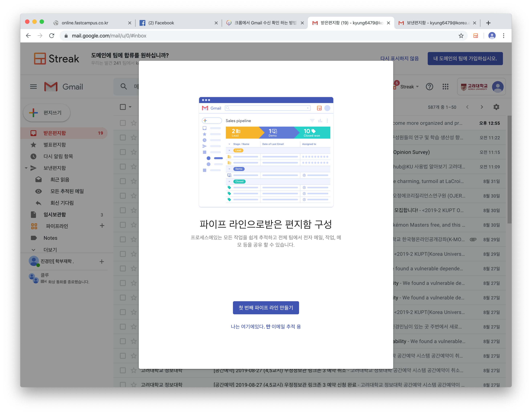Click the email tracking only link
The image size is (532, 414).
266,327
